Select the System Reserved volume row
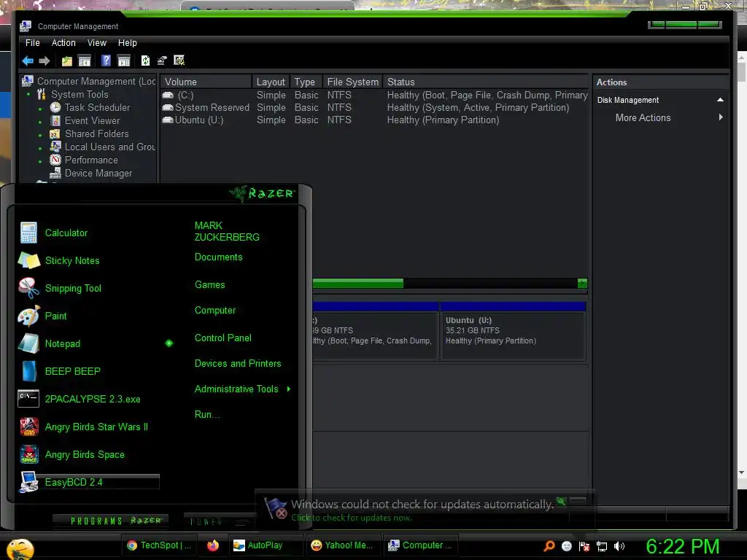The height and width of the screenshot is (560, 747). tap(374, 108)
